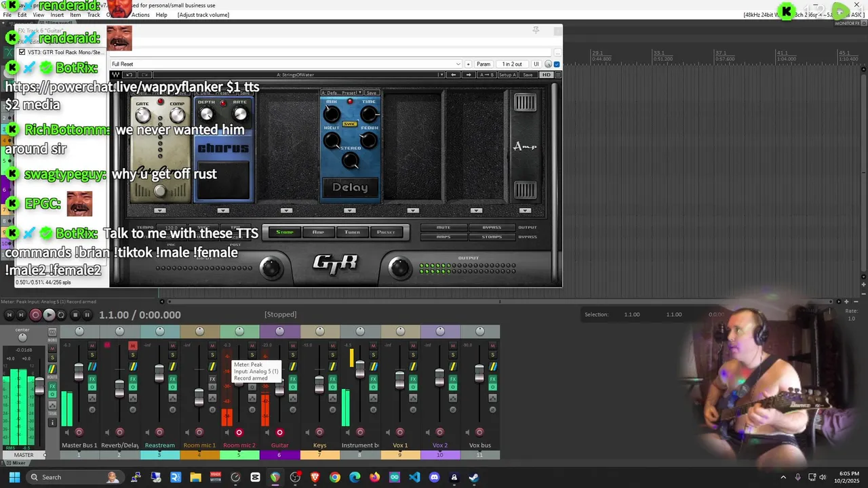Open master track FX button

point(52,386)
